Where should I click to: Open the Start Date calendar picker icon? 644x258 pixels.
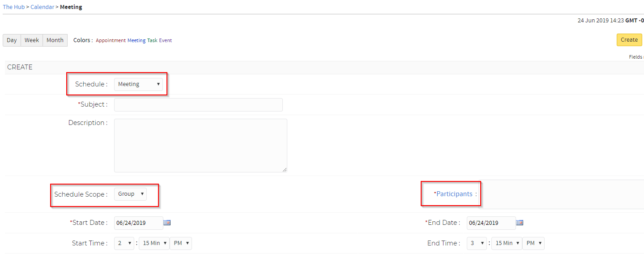coord(167,223)
